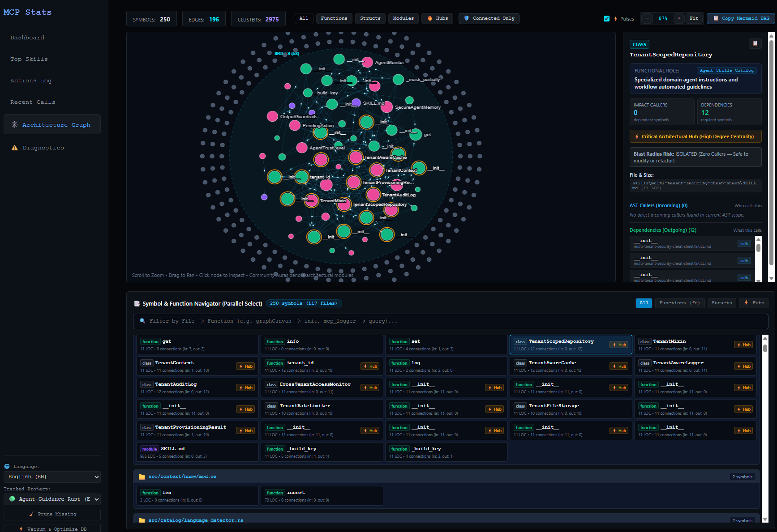The height and width of the screenshot is (532, 777).
Task: Focus the Filter by File -> Function input
Action: pos(451,321)
